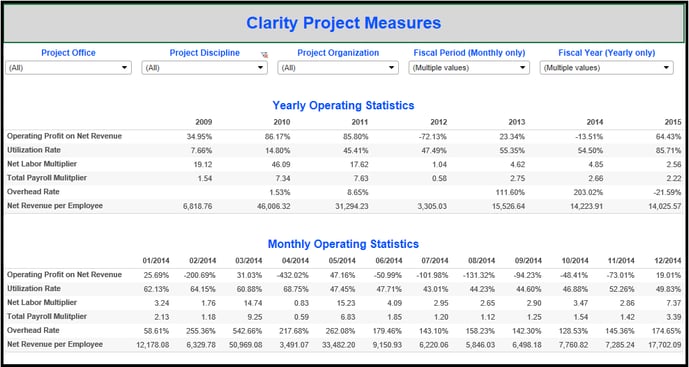Click the 46.09 Net Labor Multiplier cell
The height and width of the screenshot is (367, 689).
point(282,165)
